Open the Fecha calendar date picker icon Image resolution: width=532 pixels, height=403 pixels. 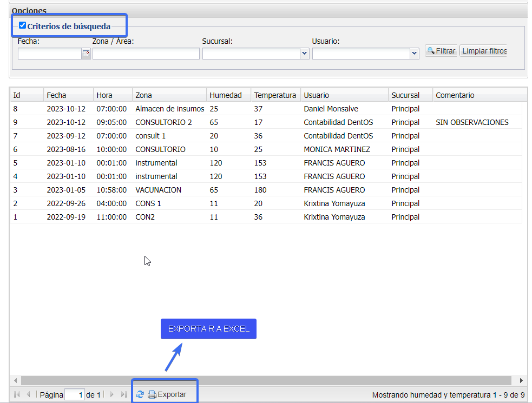click(x=86, y=54)
